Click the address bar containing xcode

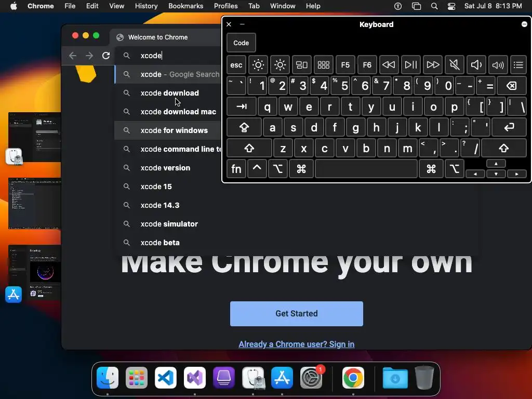(168, 56)
